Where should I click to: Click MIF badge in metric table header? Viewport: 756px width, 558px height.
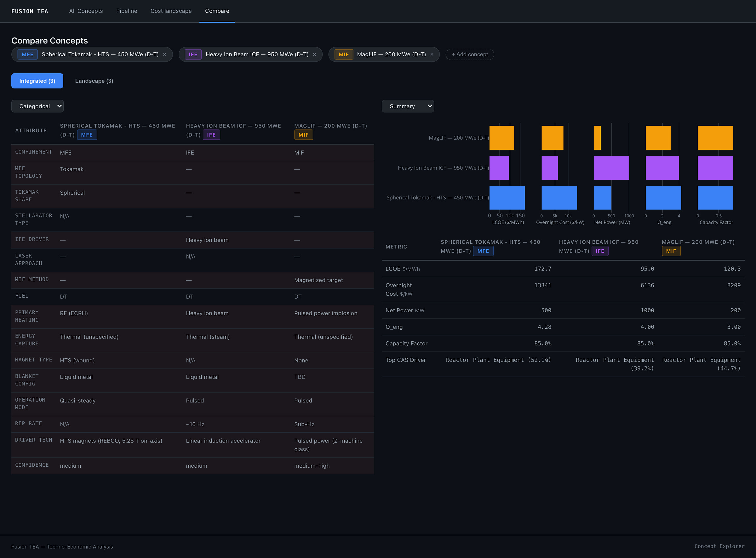(671, 251)
